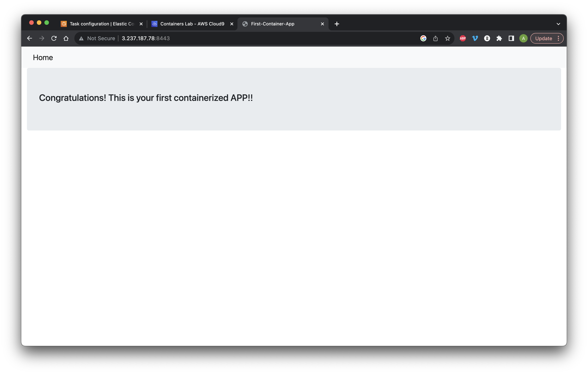Switch to the Task configuration tab
Screen dimensions: 588x374
click(x=102, y=24)
